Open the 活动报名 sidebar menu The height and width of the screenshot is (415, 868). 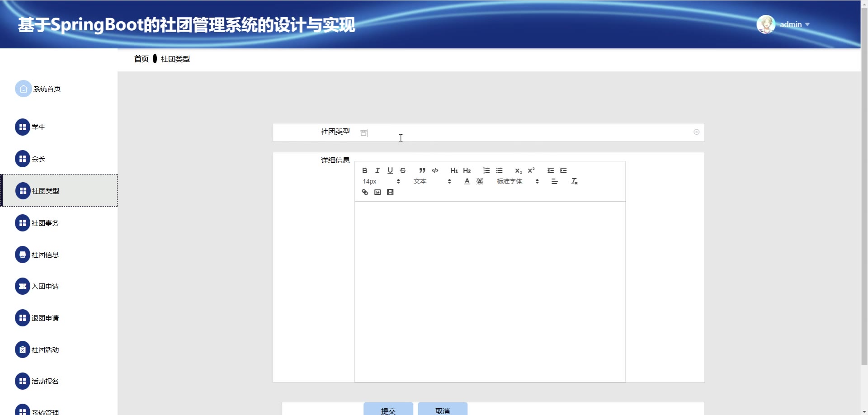click(59, 381)
